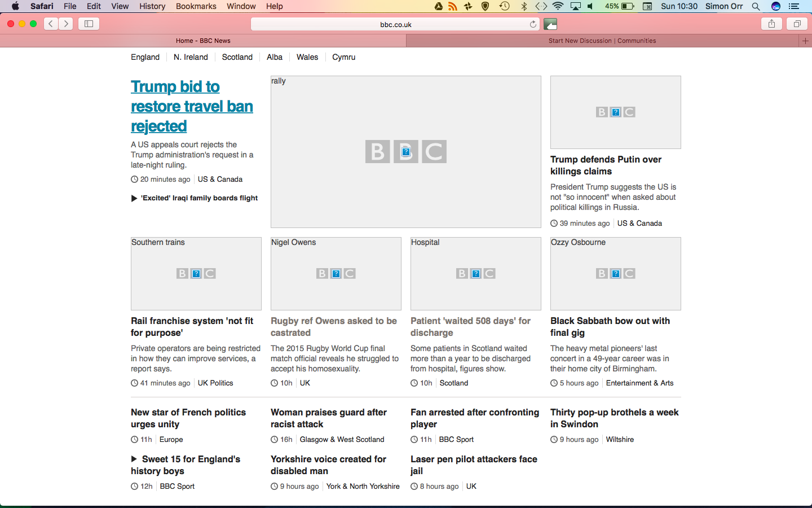Click the pinwheel menu bar icon
Image resolution: width=812 pixels, height=508 pixels.
coord(468,6)
